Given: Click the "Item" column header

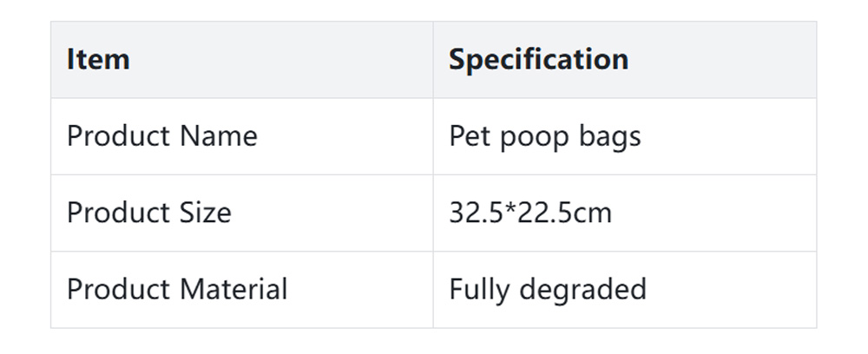Looking at the screenshot, I should click(98, 60).
